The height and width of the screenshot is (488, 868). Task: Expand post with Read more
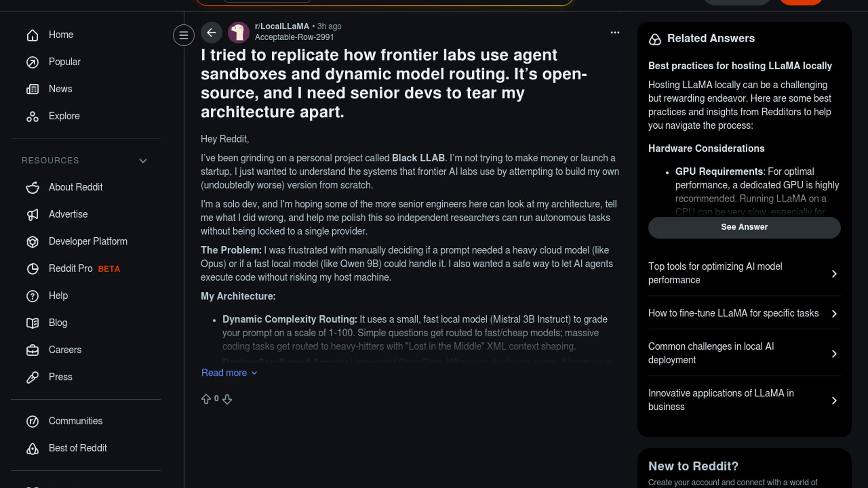click(x=229, y=373)
